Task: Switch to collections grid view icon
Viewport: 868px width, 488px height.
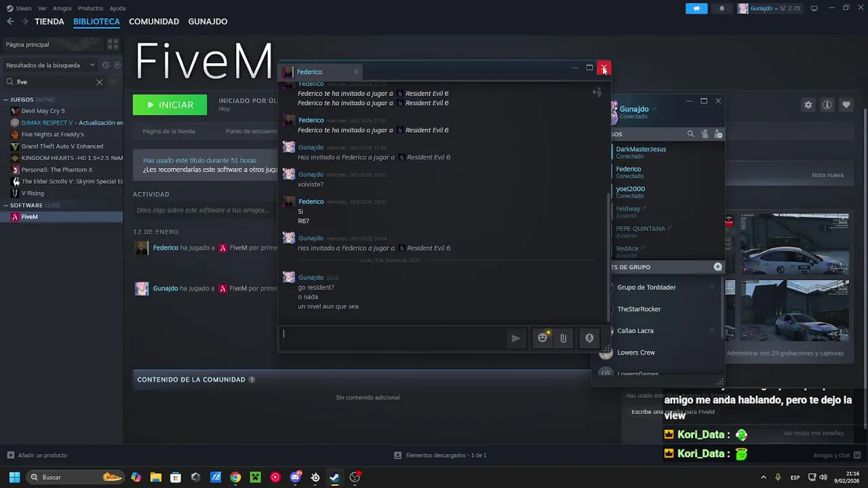Action: click(113, 44)
